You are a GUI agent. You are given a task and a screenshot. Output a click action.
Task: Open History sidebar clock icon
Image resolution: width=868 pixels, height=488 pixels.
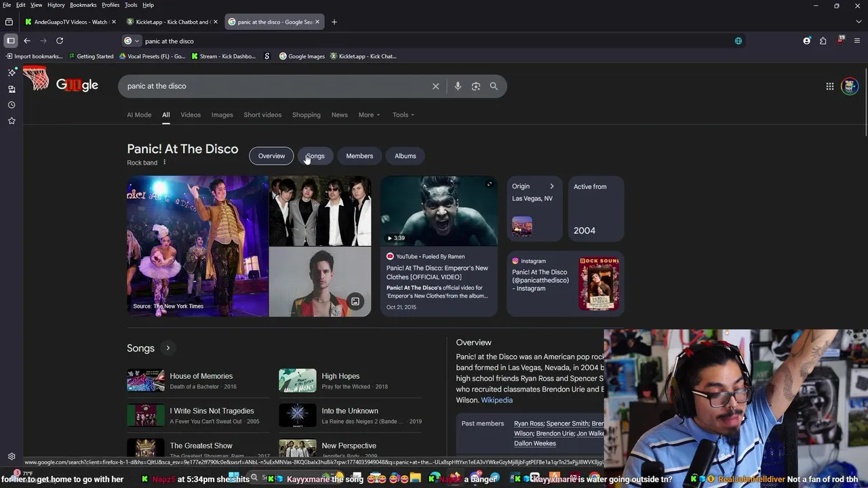(x=12, y=105)
